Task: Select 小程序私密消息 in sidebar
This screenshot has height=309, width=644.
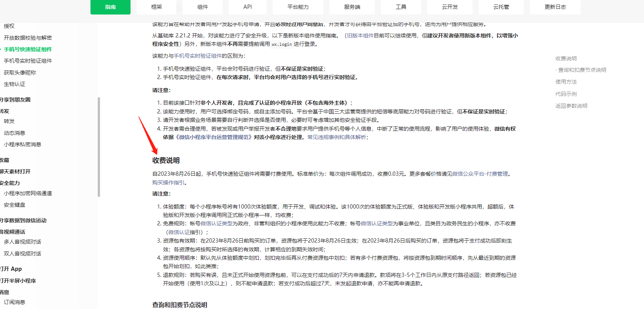Action: tap(23, 144)
